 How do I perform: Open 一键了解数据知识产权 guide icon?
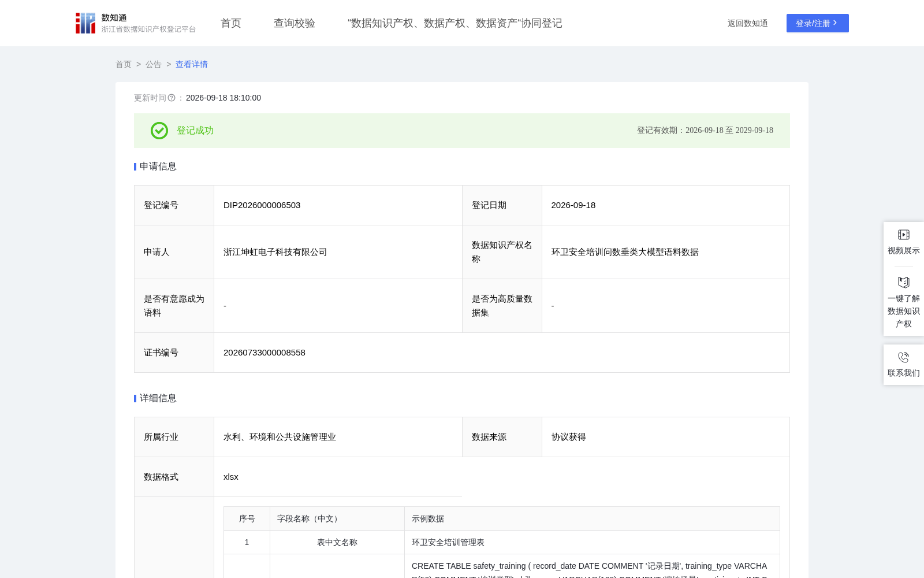(x=904, y=282)
